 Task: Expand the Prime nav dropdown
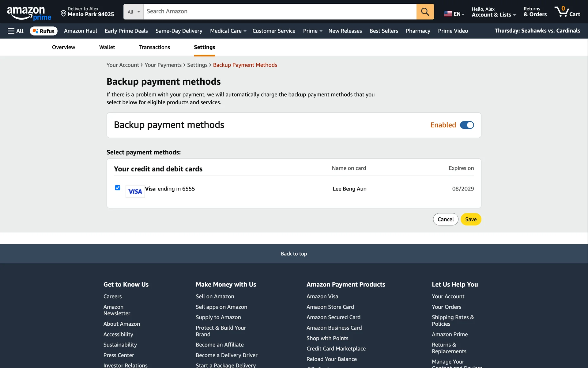312,31
